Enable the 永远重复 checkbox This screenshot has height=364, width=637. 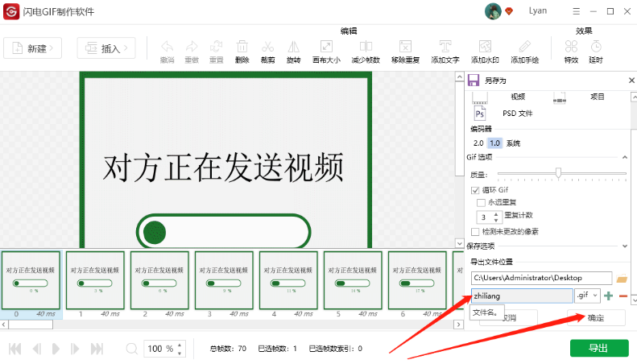coord(482,202)
